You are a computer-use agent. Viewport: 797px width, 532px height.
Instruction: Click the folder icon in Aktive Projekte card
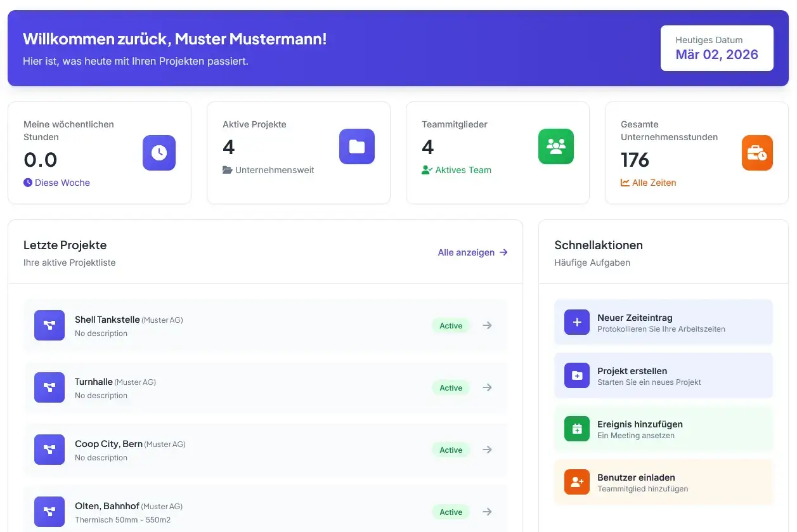(357, 146)
